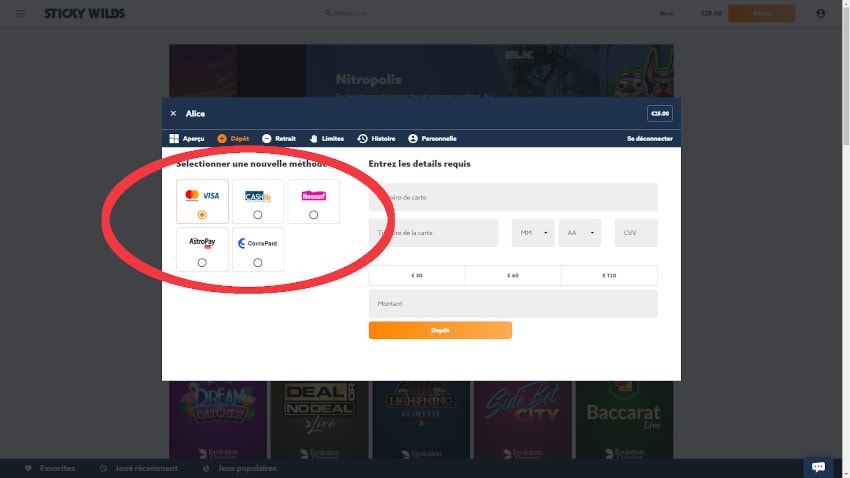Click the Dépôt plus icon

pyautogui.click(x=222, y=139)
